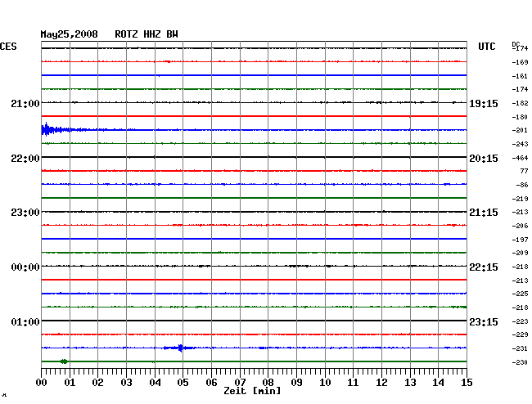This screenshot has width=532, height=404.
Task: Click the DC offset value "-180"
Action: point(520,117)
